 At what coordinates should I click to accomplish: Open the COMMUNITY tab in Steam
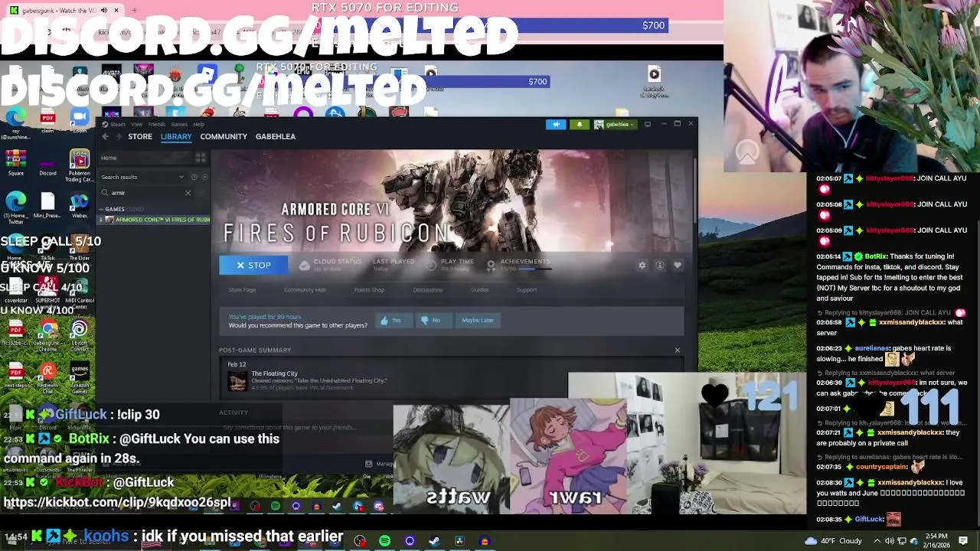(x=224, y=136)
